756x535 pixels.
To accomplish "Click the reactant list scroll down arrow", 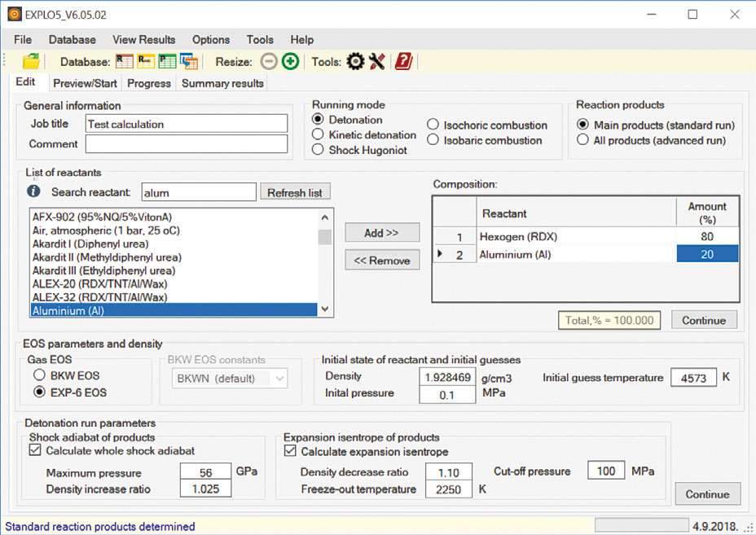I will point(325,309).
